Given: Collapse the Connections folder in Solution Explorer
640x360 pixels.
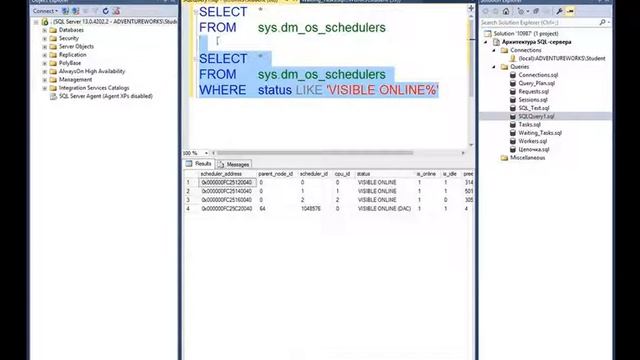Looking at the screenshot, I should pos(494,50).
